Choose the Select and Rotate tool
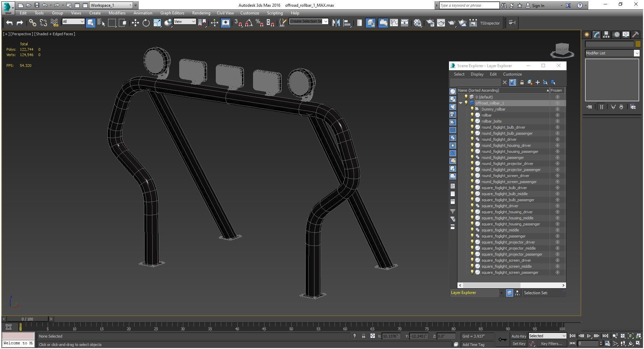Viewport: 644px width, 349px height. [146, 23]
